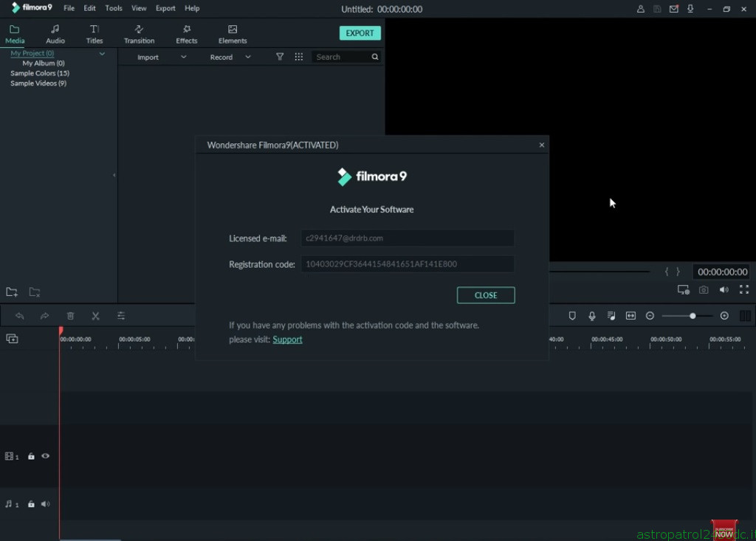Open the View menu
The image size is (756, 541).
tap(139, 8)
